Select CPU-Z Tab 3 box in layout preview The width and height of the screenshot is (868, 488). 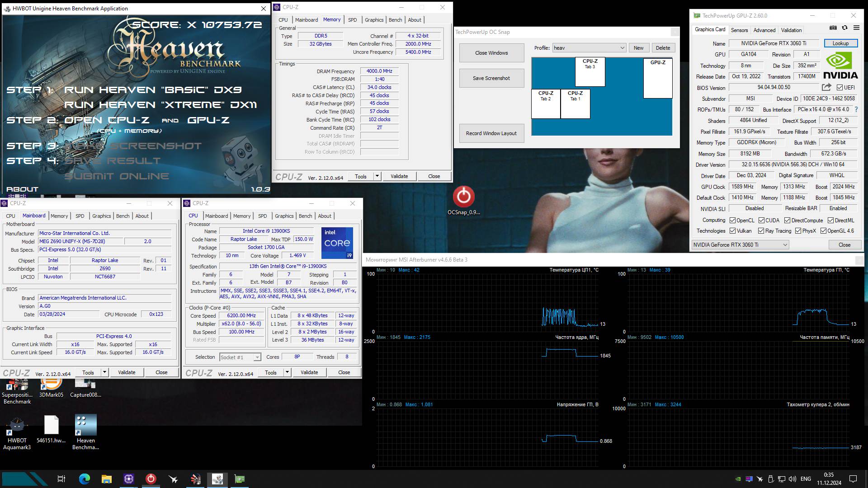pos(590,71)
